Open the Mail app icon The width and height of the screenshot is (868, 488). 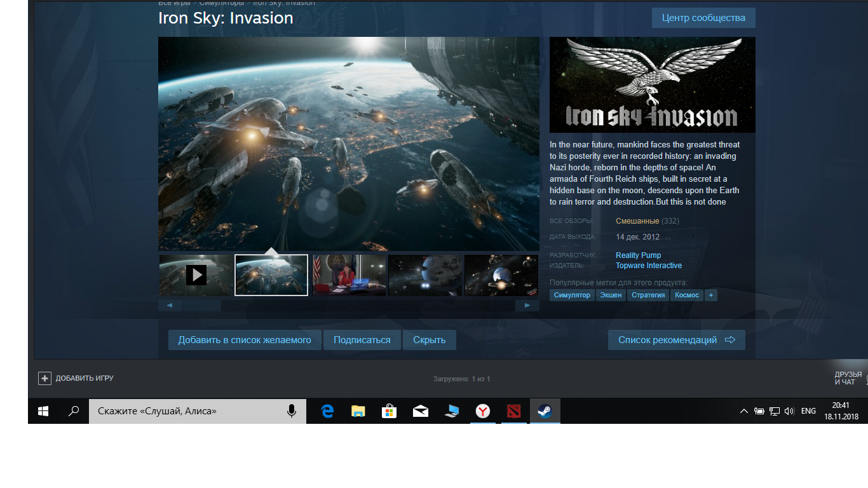tap(421, 411)
